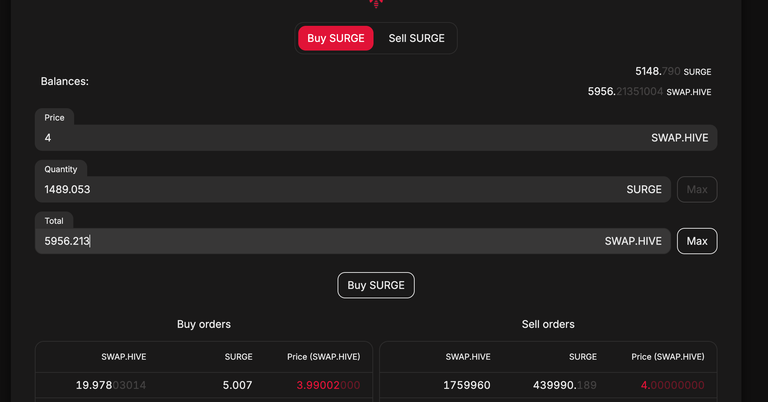768x402 pixels.
Task: Click Price (SWAP.HIVE) header in Buy orders
Action: pos(323,357)
